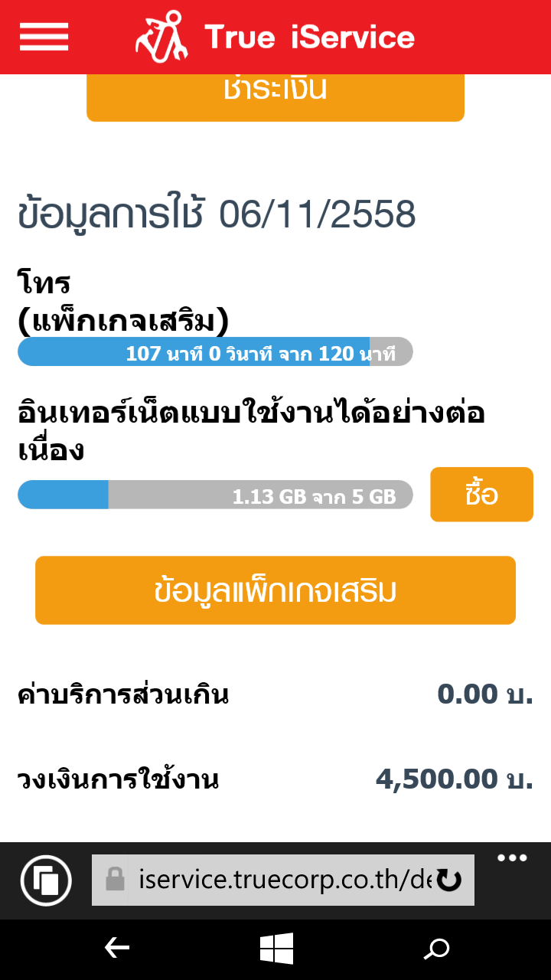Open browser more options dots
This screenshot has height=980, width=551.
click(512, 857)
